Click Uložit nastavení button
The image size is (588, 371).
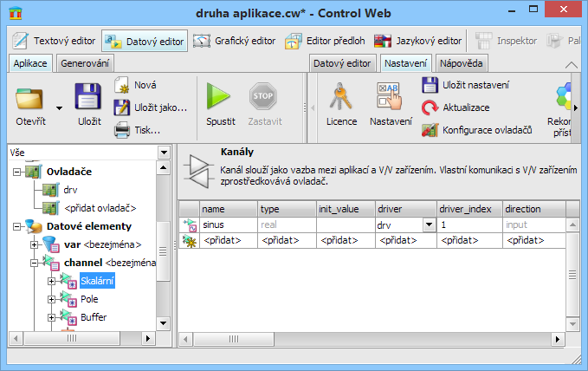[x=430, y=85]
